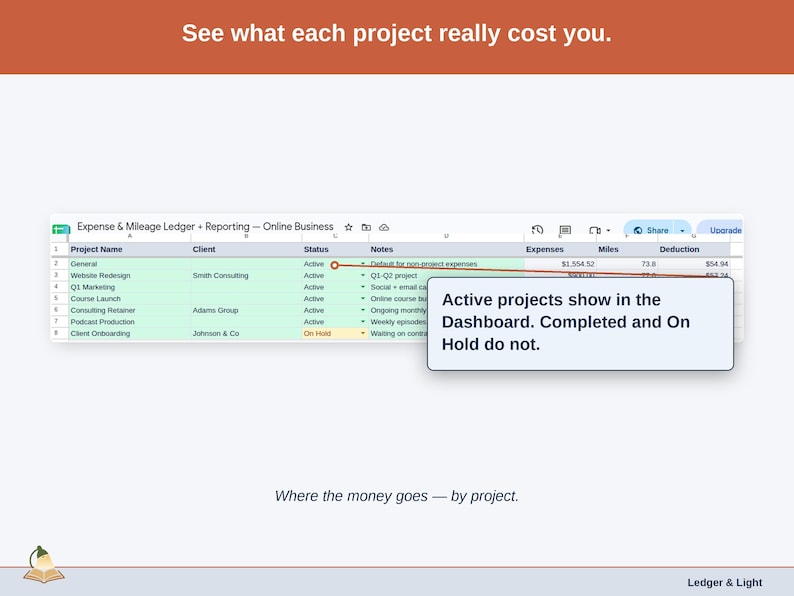This screenshot has width=794, height=596.
Task: Open Status dropdown for Website Redesign row
Action: click(x=363, y=275)
